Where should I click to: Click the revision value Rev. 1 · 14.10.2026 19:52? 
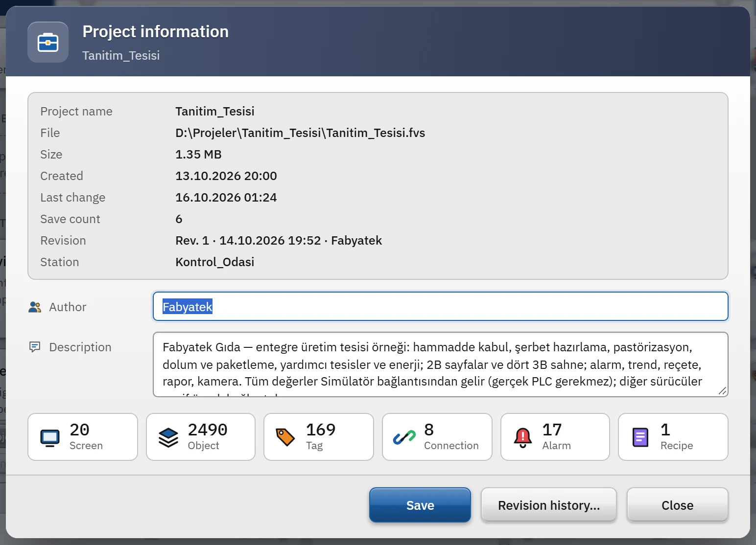tap(248, 241)
